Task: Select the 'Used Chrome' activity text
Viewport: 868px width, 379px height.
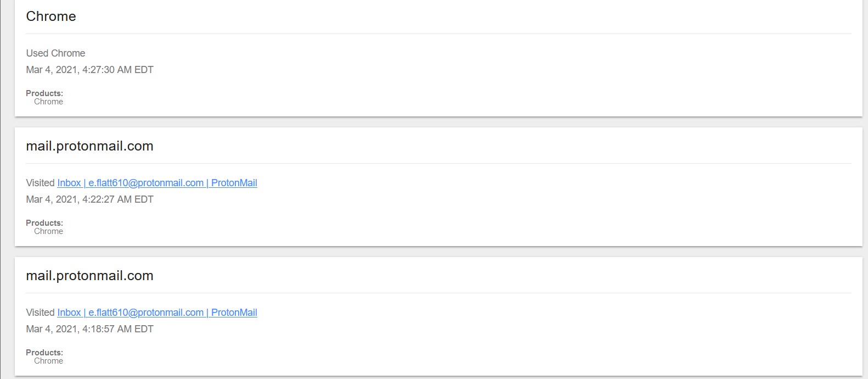Action: pyautogui.click(x=55, y=53)
